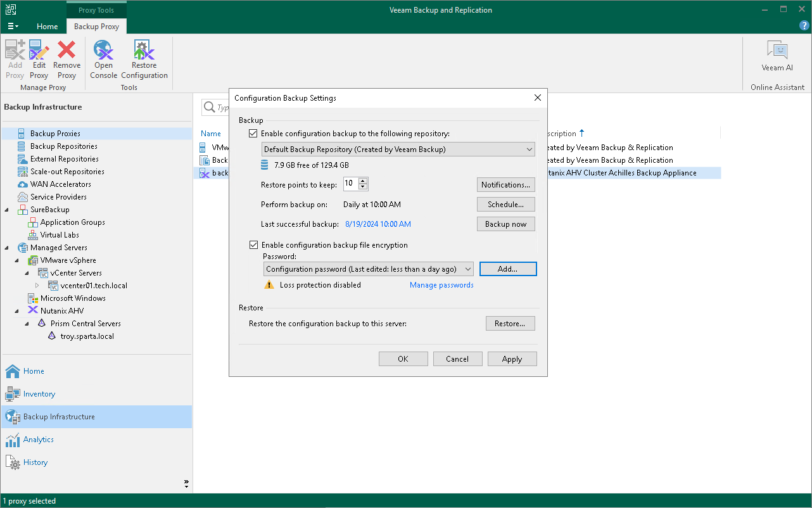Click the restore points number field
The image size is (812, 508).
point(351,184)
